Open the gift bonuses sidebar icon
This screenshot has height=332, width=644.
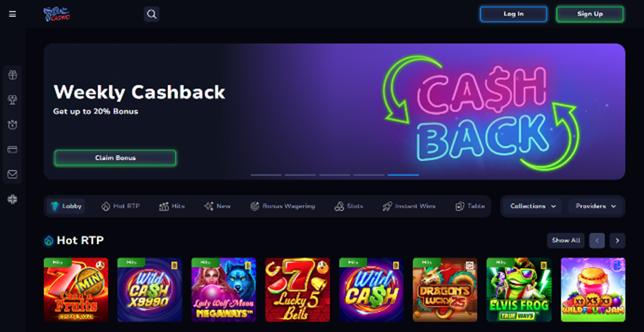12,75
